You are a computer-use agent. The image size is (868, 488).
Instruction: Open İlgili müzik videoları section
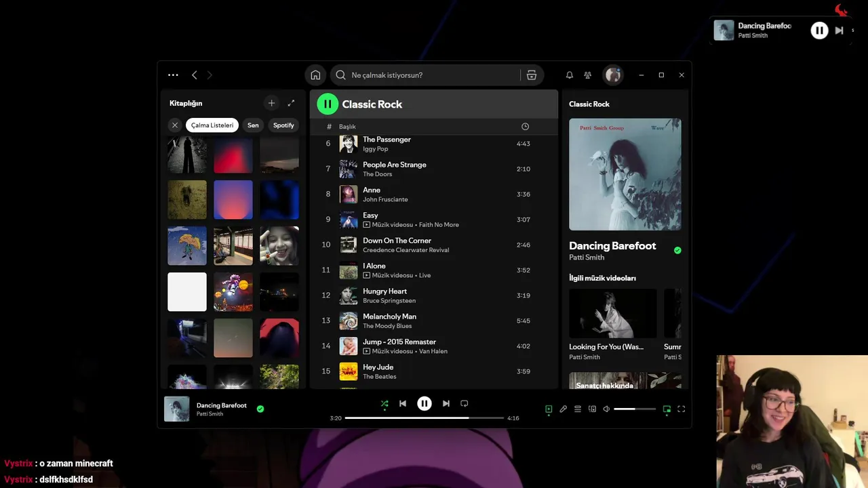pos(602,278)
